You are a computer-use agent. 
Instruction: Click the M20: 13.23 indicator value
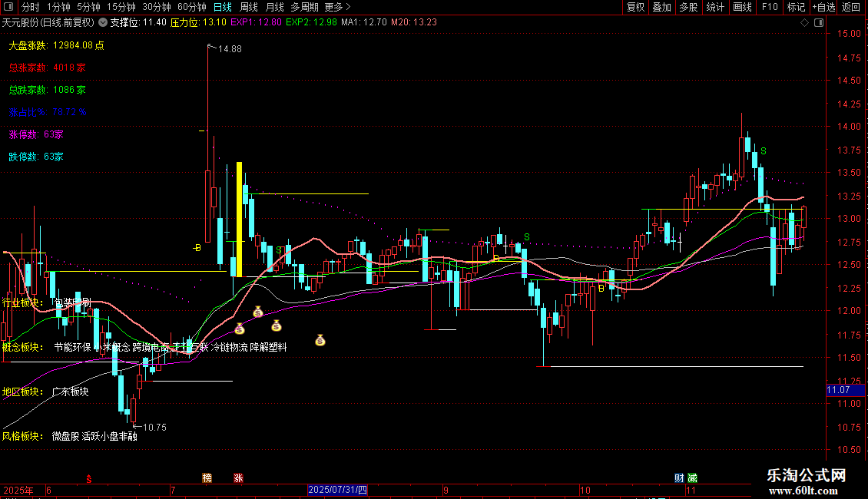pos(413,22)
